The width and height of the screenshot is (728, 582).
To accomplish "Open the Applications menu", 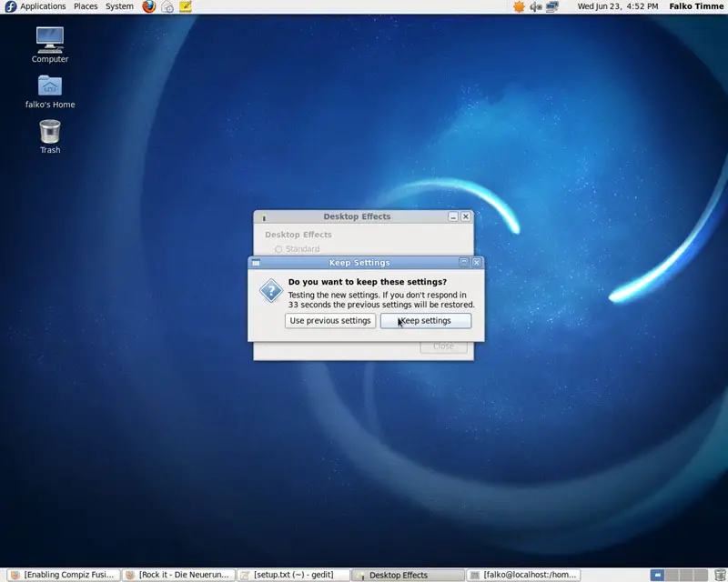I will 43,6.
